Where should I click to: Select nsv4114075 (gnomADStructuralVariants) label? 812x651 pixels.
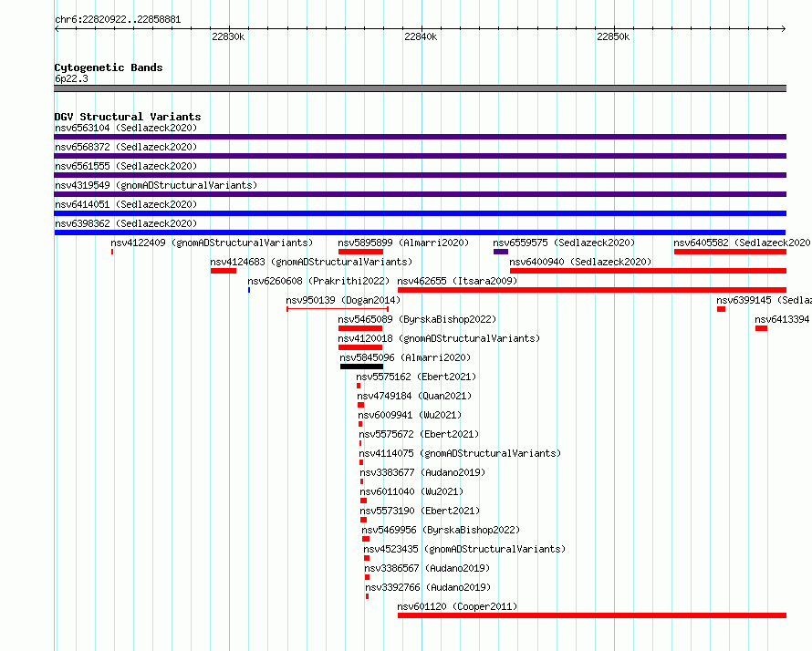[x=460, y=453]
